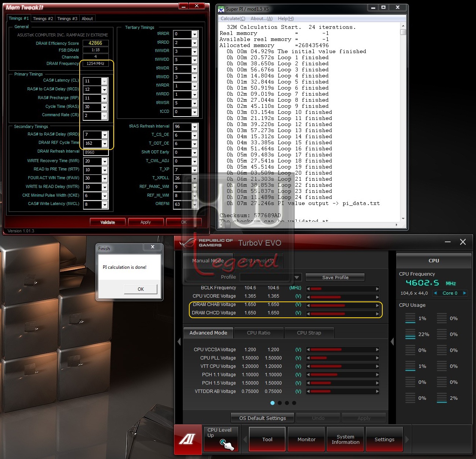
Task: Open tCCD tertiary timing dropdown
Action: [x=195, y=112]
